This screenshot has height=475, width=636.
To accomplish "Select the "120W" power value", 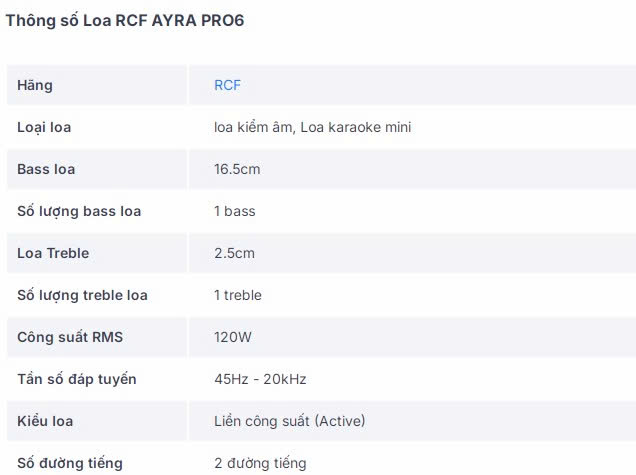I will 233,337.
